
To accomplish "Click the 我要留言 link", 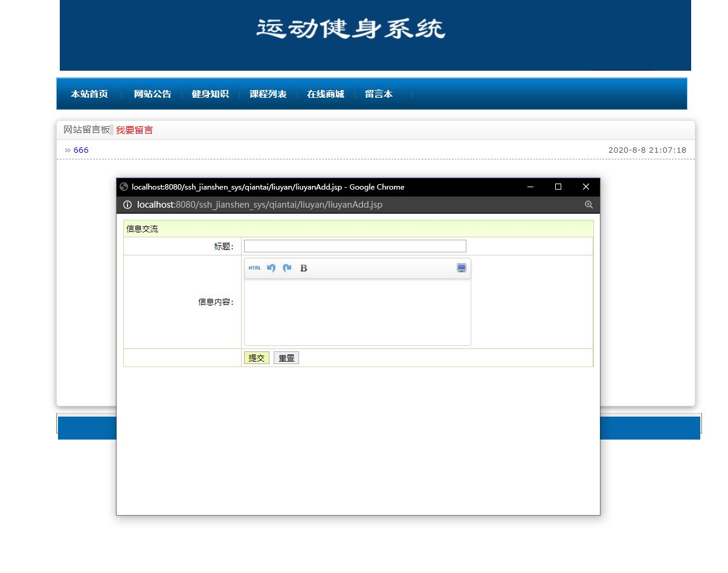I will (134, 130).
